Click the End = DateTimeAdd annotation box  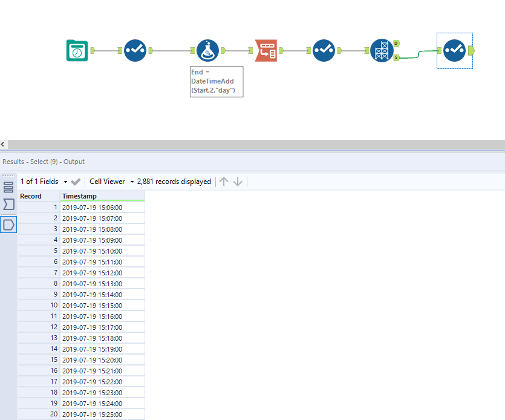click(x=217, y=82)
